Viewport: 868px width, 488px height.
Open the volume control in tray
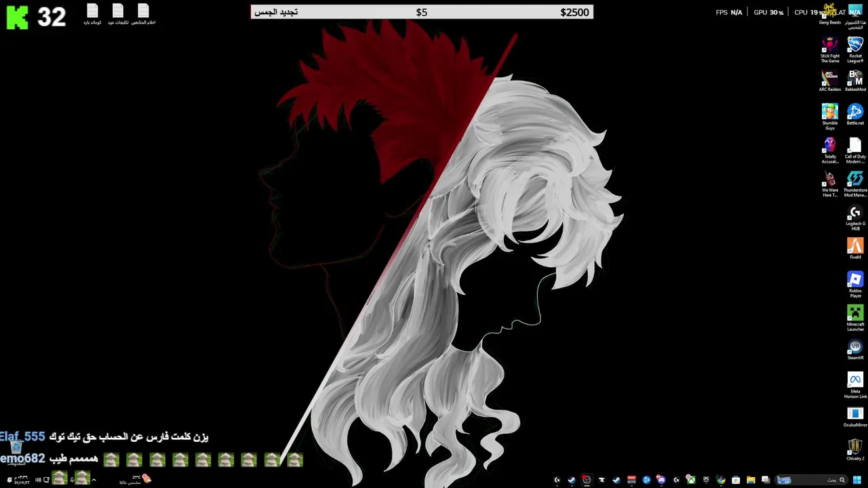[38, 480]
